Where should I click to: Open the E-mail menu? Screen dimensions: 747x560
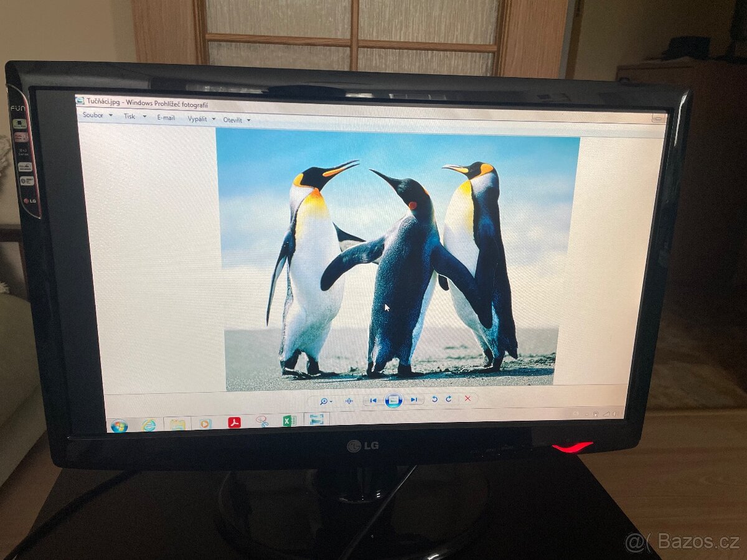(x=166, y=117)
